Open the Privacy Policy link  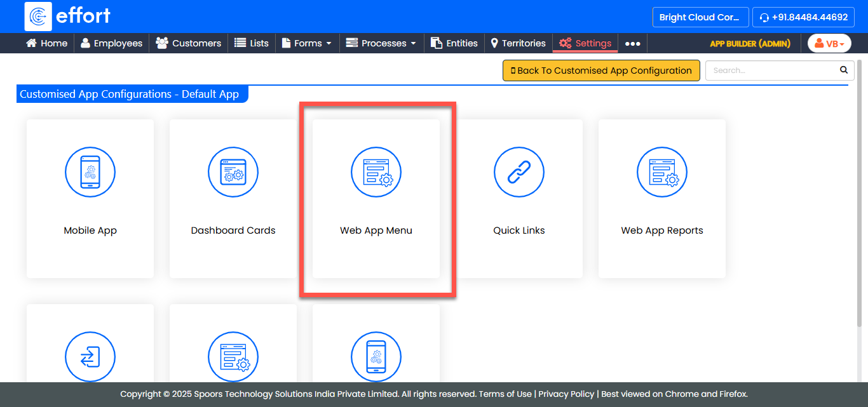[x=566, y=394]
